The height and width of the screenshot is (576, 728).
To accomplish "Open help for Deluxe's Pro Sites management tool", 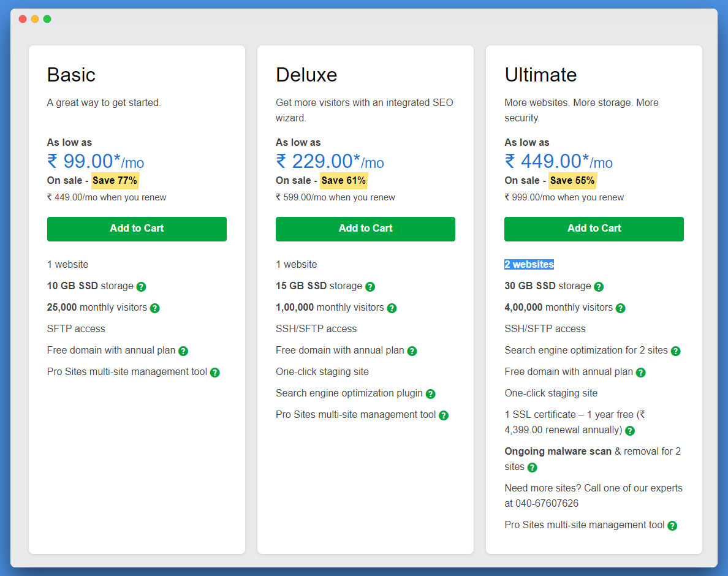I will coord(444,415).
